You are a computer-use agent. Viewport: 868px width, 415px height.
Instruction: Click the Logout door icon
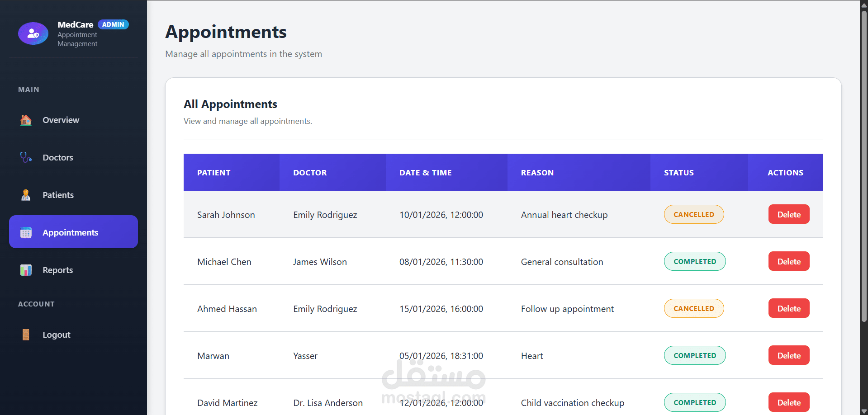coord(26,335)
